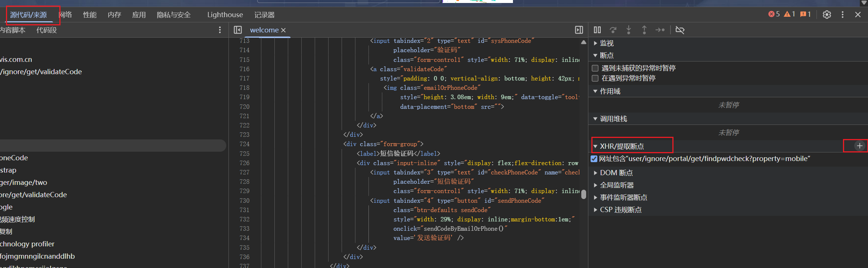868x268 pixels.
Task: Click the code editor vertical scrollbar thumb
Action: 584,195
